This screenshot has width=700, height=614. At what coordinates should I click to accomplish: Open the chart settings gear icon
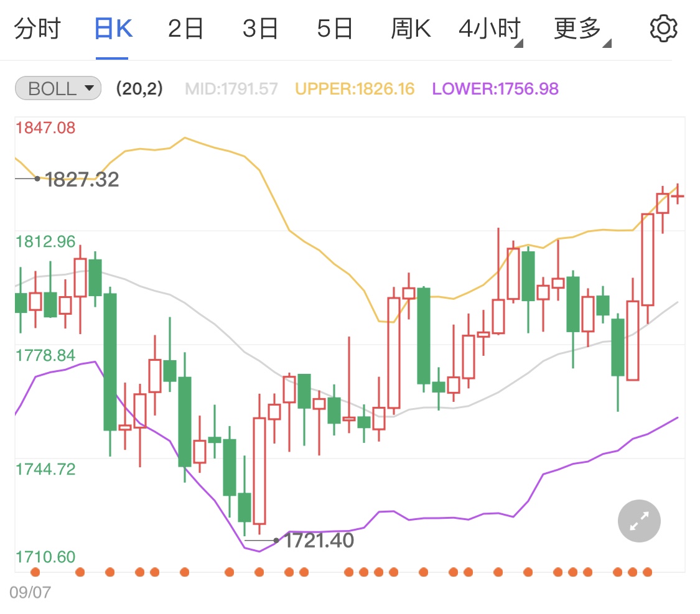663,29
